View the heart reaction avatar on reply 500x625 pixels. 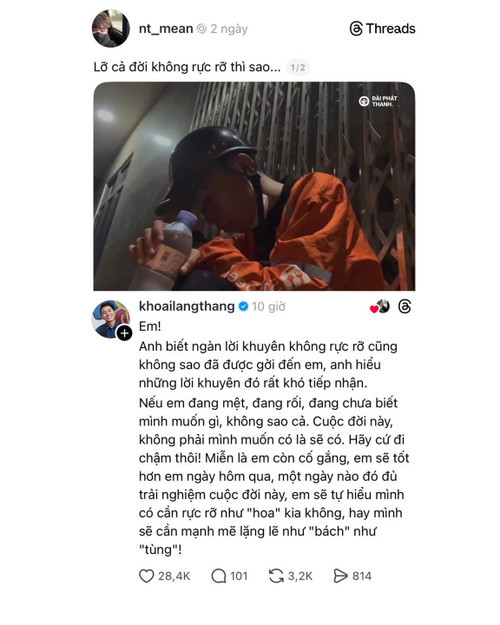(x=380, y=307)
